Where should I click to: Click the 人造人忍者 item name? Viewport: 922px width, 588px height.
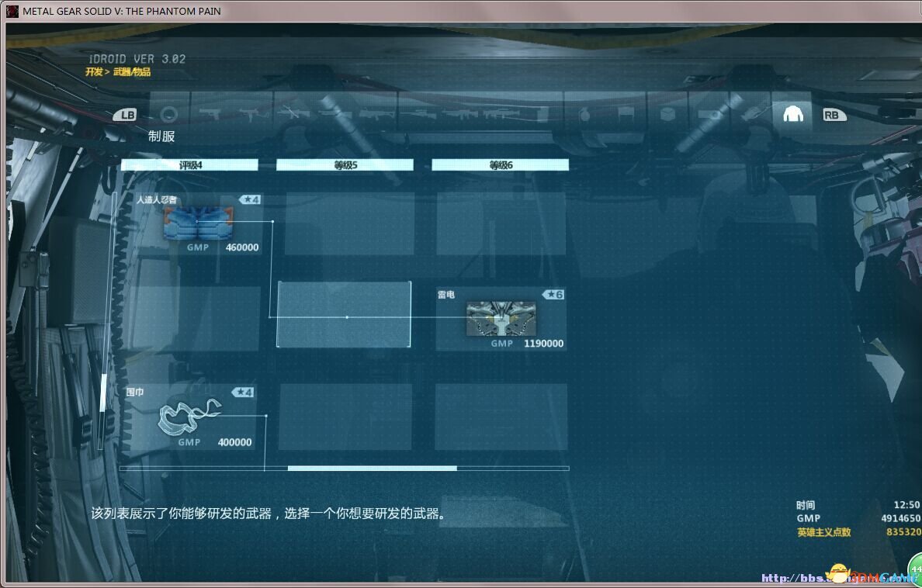tap(157, 200)
